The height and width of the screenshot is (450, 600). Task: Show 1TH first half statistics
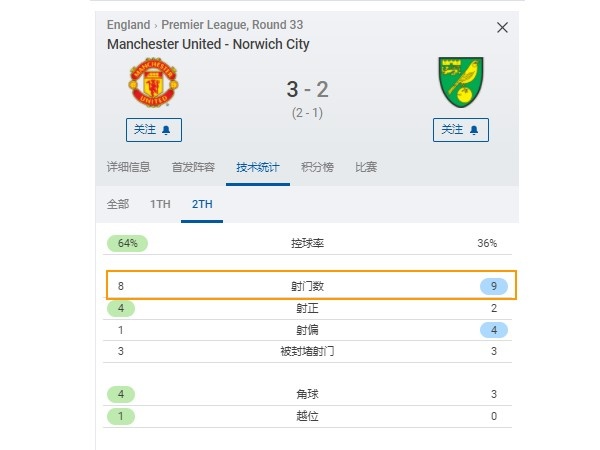pos(160,204)
